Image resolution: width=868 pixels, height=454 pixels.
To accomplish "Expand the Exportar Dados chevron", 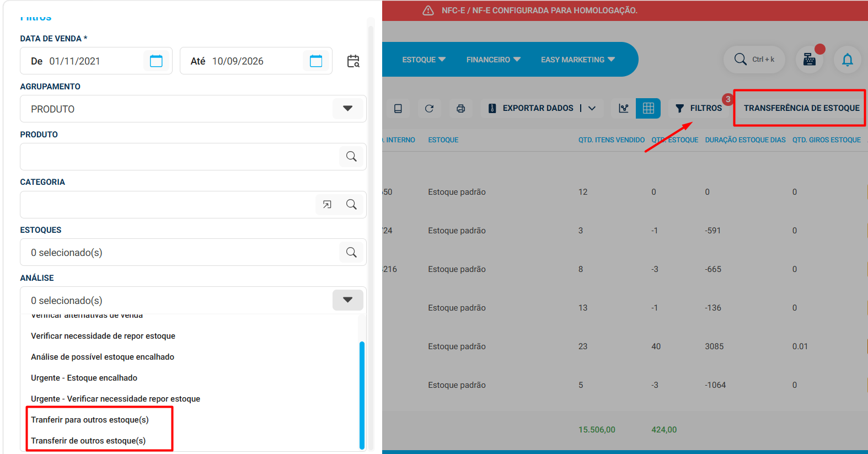I will [592, 108].
